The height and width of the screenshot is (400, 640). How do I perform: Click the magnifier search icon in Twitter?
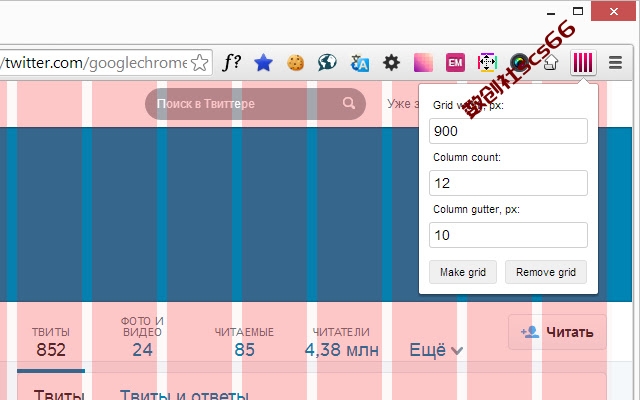pyautogui.click(x=349, y=103)
